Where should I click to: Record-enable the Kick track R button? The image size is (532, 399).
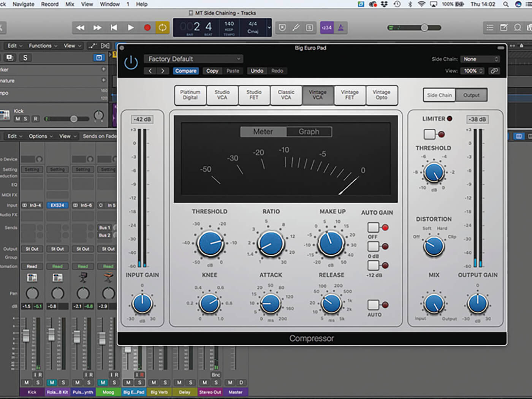click(36, 119)
